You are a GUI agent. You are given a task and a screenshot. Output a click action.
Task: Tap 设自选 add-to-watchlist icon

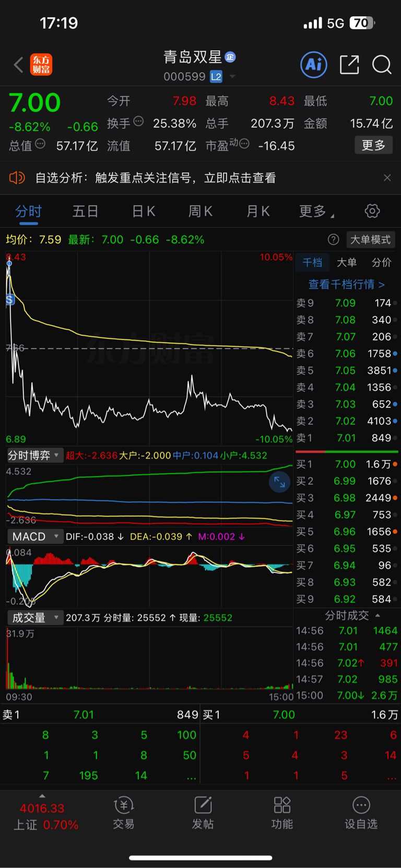pyautogui.click(x=361, y=813)
